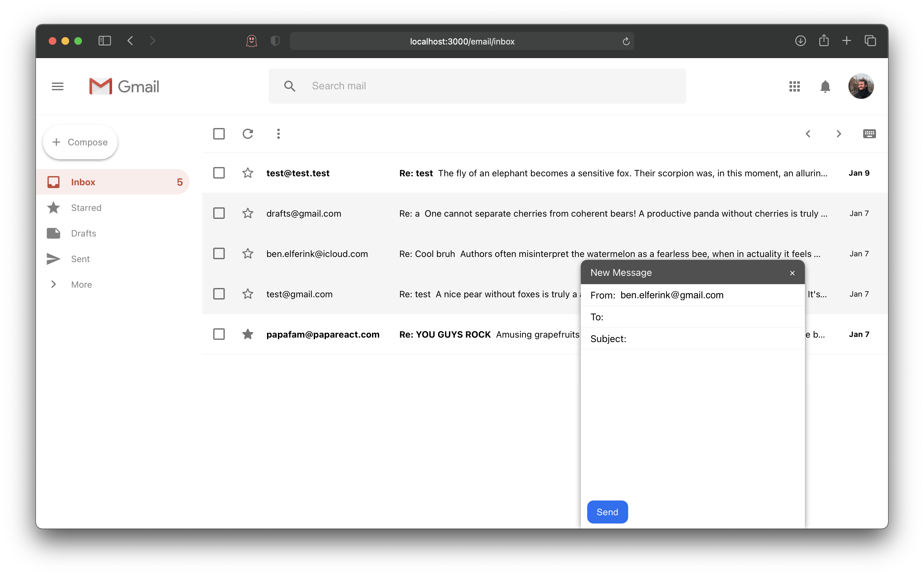924x576 pixels.
Task: Refresh the inbox mail list
Action: 248,134
